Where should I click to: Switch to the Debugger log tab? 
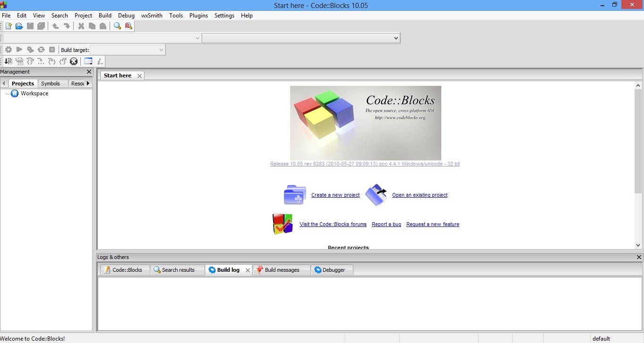click(332, 270)
